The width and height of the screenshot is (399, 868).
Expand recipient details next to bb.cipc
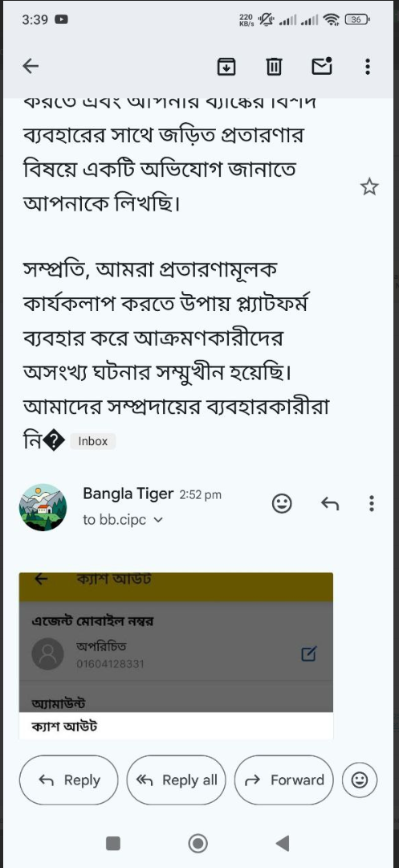(159, 520)
